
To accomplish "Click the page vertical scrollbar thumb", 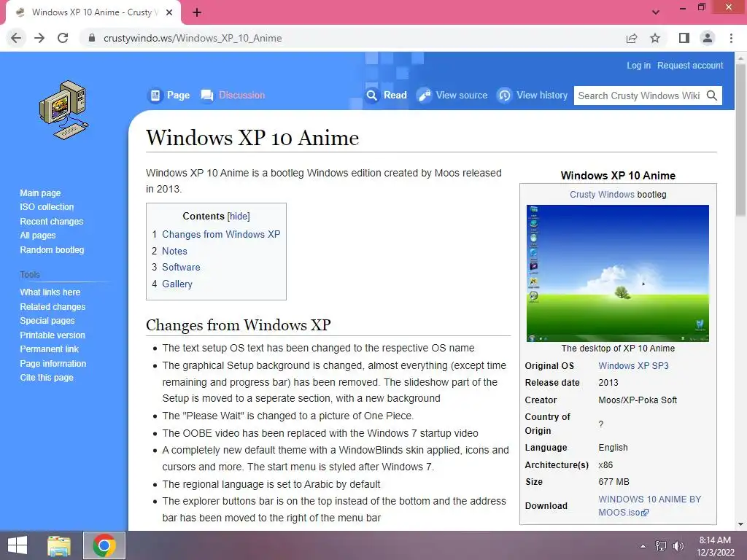I will tap(741, 139).
